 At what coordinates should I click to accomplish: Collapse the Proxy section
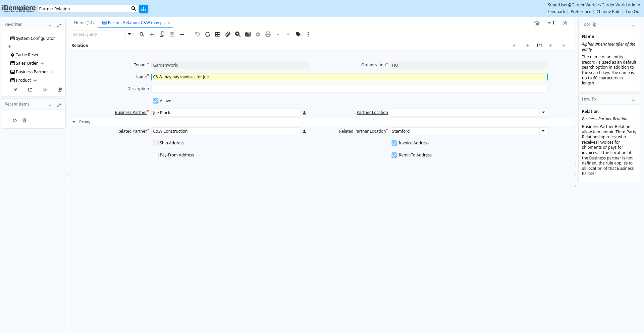[x=74, y=122]
